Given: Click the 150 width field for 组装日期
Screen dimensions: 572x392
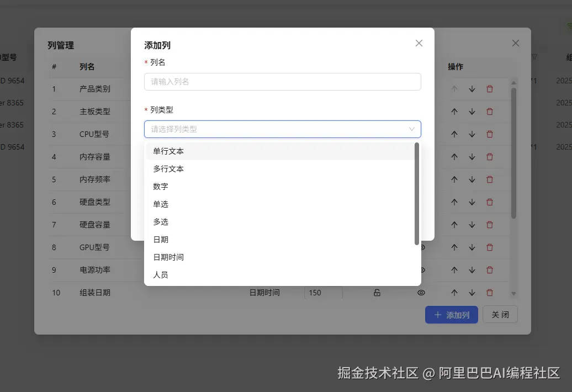Looking at the screenshot, I should point(323,293).
